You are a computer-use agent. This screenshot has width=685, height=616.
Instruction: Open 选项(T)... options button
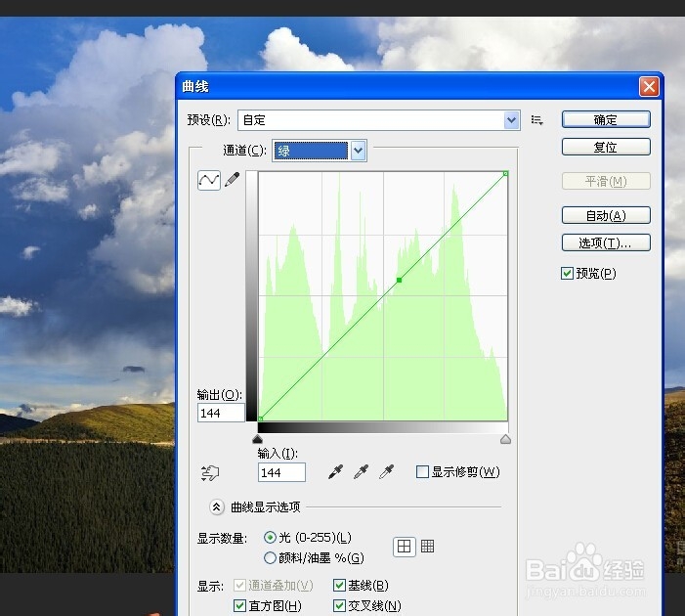click(x=606, y=243)
